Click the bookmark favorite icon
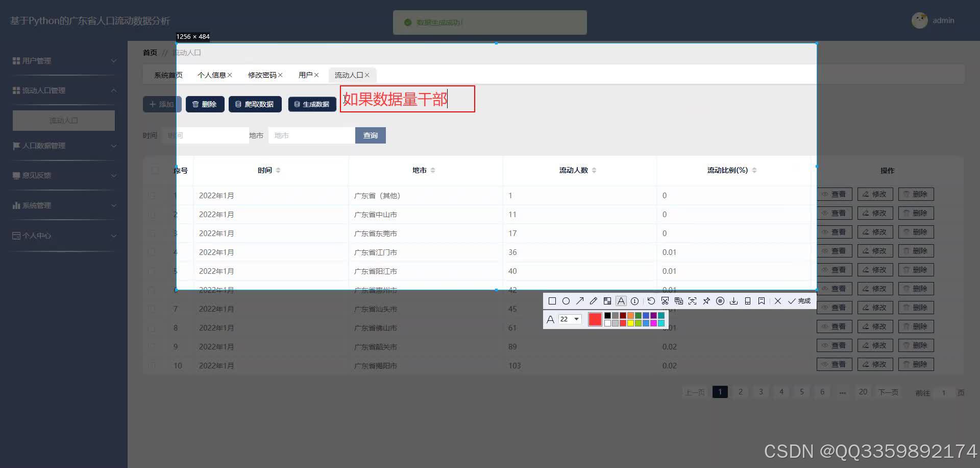980x468 pixels. pos(761,301)
